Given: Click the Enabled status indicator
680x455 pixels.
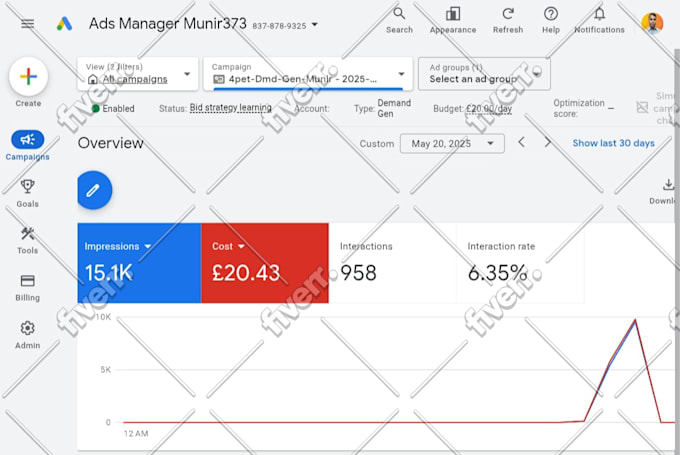Looking at the screenshot, I should pyautogui.click(x=113, y=108).
